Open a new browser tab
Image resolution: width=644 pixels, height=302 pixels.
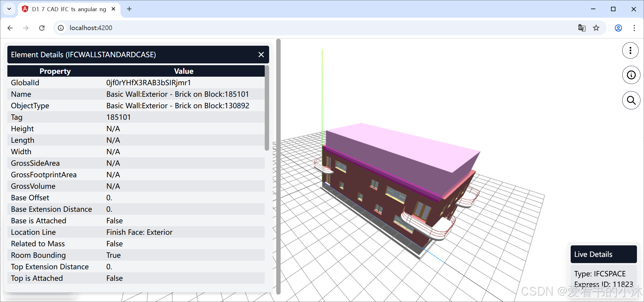click(129, 9)
